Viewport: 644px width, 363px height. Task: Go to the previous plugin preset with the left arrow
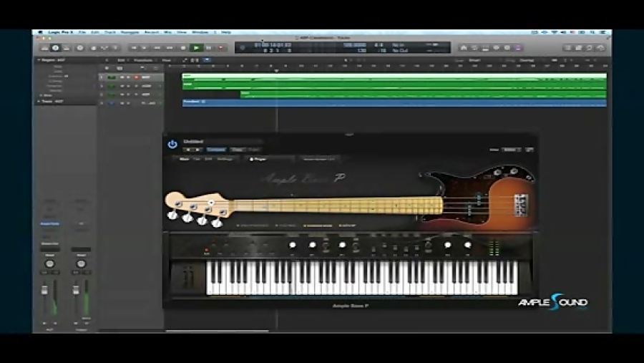pos(188,150)
